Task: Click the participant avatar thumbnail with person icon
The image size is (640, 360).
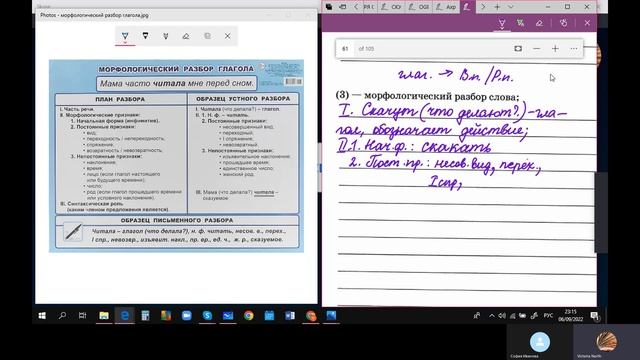Action: coord(540,342)
